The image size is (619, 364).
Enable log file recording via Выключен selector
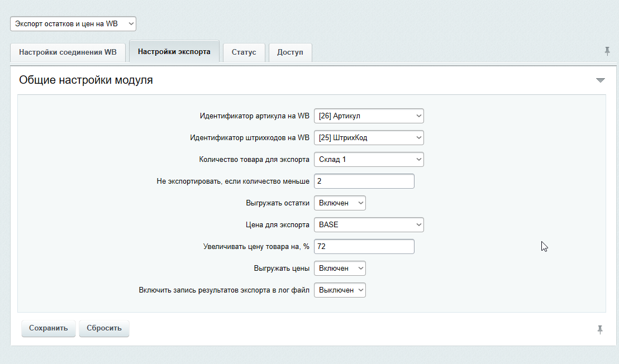point(340,290)
